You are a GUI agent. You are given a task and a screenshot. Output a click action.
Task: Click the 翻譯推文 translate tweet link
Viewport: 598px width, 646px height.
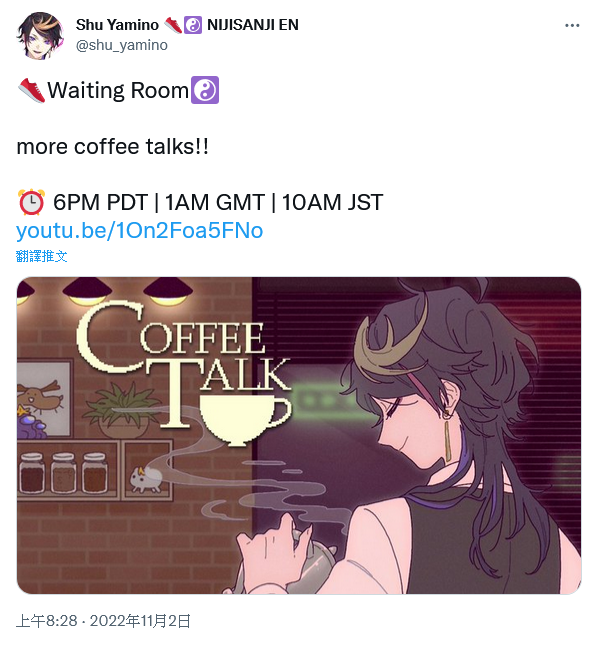pyautogui.click(x=41, y=256)
